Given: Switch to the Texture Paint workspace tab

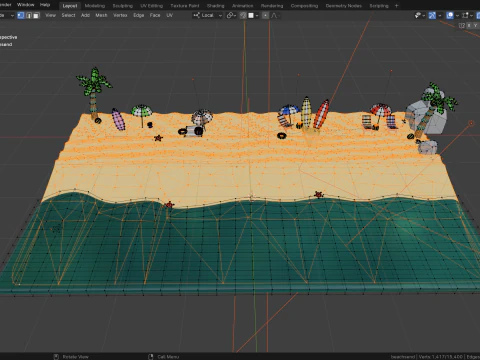Looking at the screenshot, I should pos(185,6).
